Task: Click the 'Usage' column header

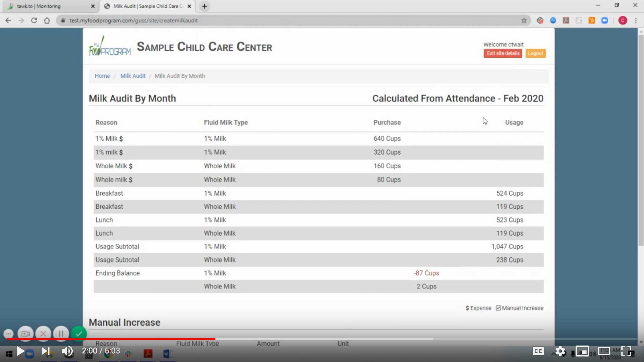Action: 514,122
